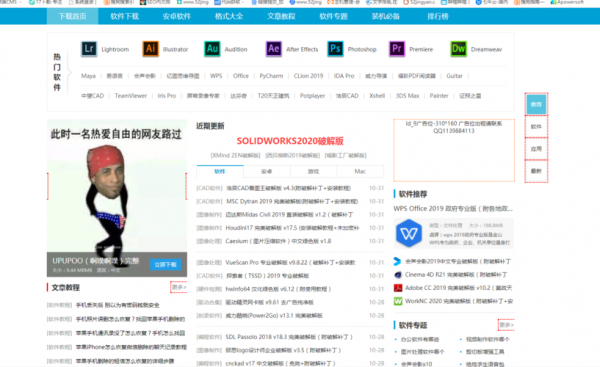Open the Midas Civil 2019 entry
This screenshot has height=367, width=600.
click(x=289, y=215)
